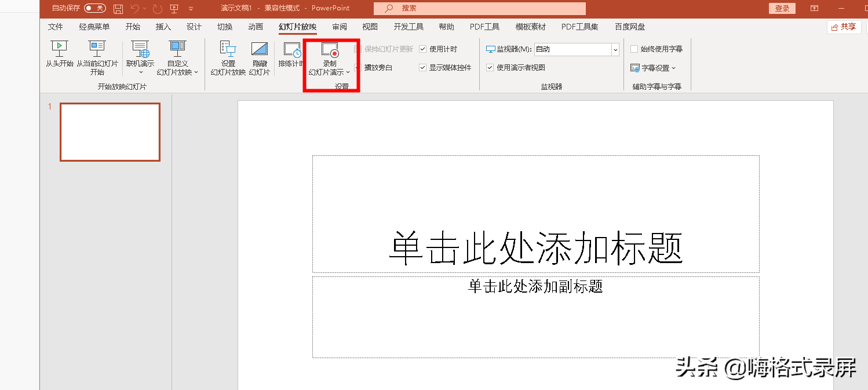The width and height of the screenshot is (868, 390).
Task: Switch to the 切换 tab
Action: point(225,27)
